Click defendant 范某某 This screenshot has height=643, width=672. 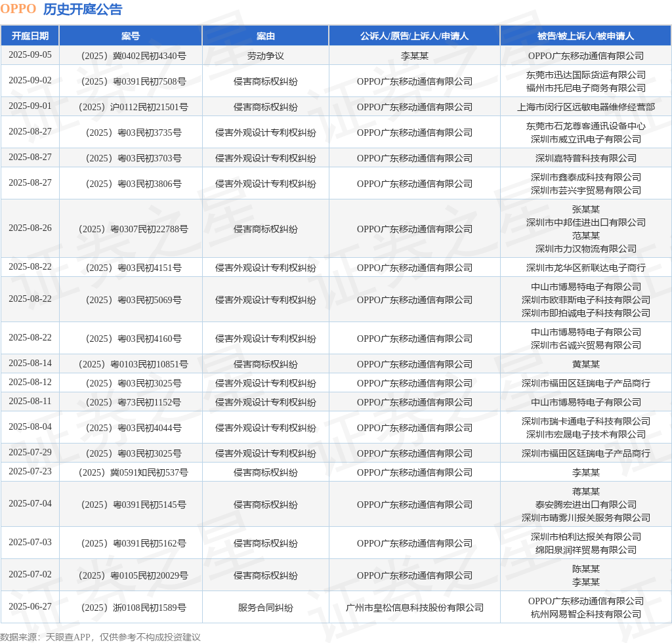point(586,236)
